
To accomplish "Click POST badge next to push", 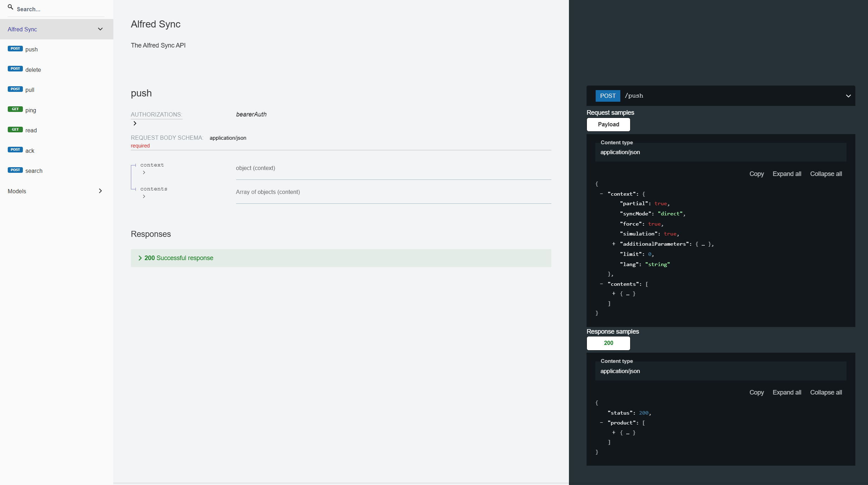I will [x=15, y=49].
